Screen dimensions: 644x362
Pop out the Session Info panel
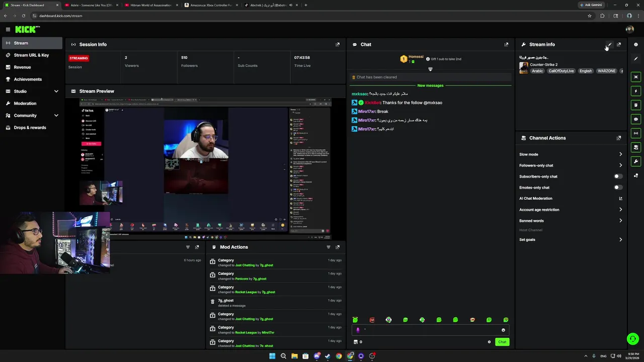coord(338,44)
